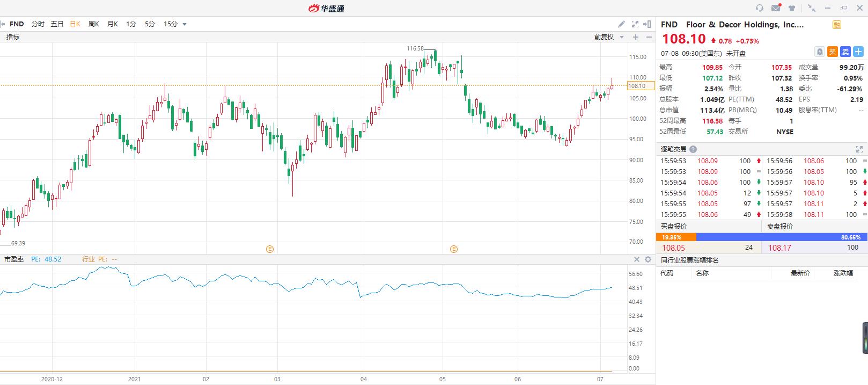This screenshot has width=868, height=385.
Task: Open the skin theme shirt icon
Action: point(792,8)
